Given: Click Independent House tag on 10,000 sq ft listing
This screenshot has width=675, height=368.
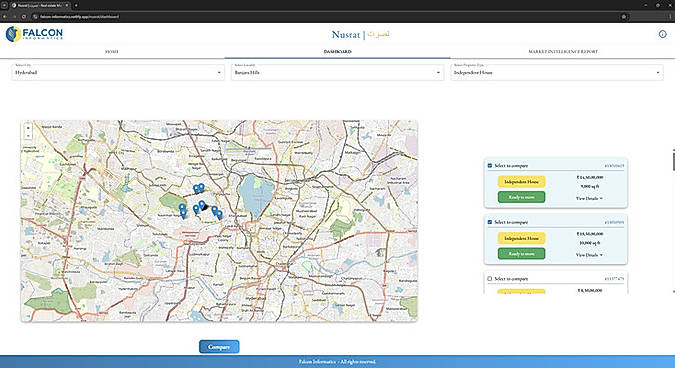Looking at the screenshot, I should [x=521, y=238].
